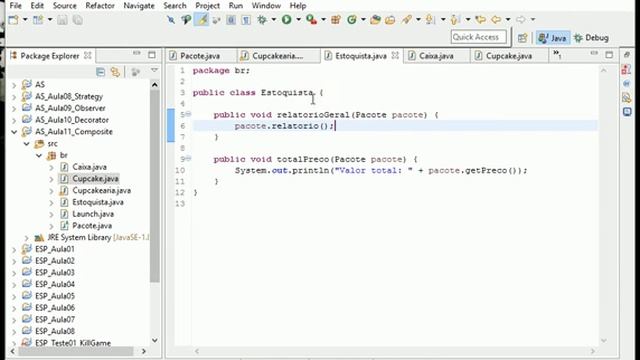Switch to the Caixa.java editor tab
Image resolution: width=640 pixels, height=360 pixels.
pos(436,56)
